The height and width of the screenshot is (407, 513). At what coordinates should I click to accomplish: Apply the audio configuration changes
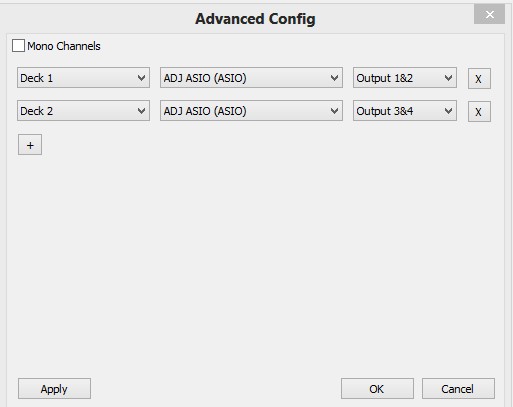click(54, 389)
